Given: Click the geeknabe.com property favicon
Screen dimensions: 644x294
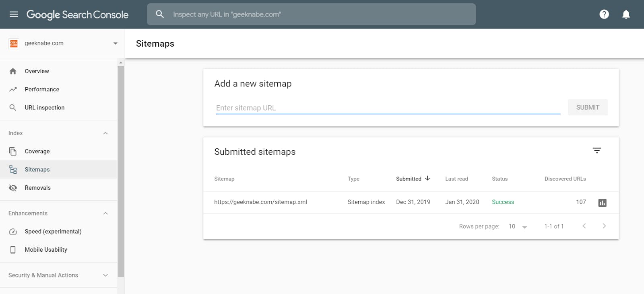Looking at the screenshot, I should tap(14, 43).
